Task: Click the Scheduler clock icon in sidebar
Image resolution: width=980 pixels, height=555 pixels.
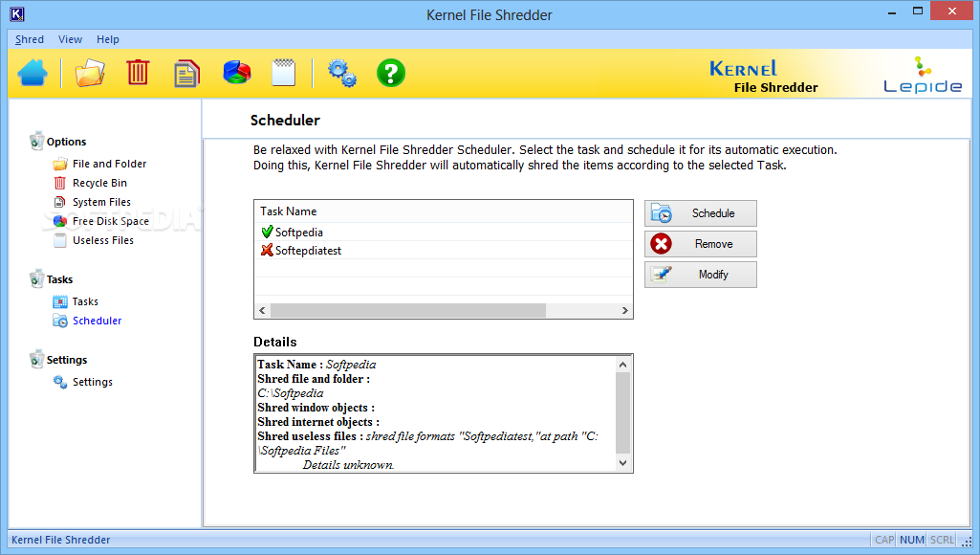Action: click(x=60, y=321)
